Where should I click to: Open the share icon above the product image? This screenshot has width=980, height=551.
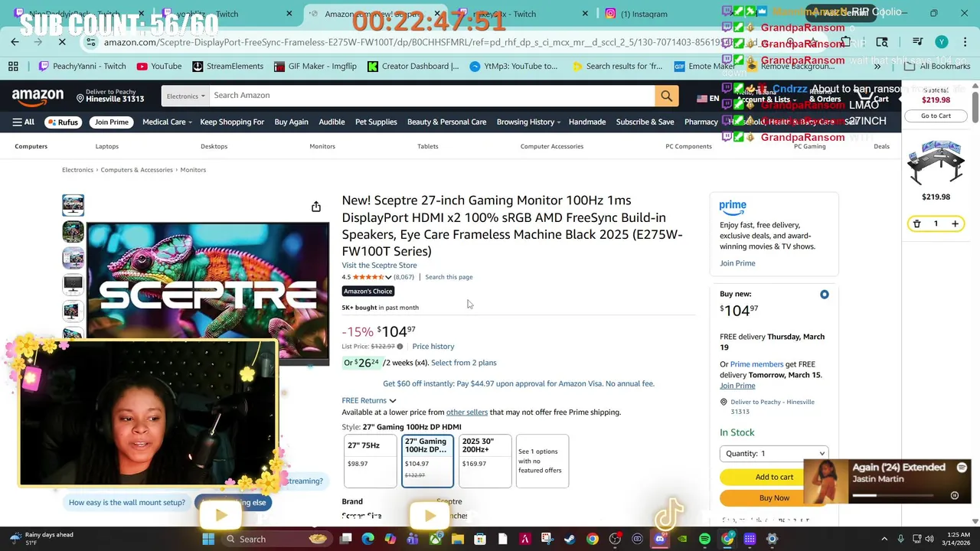click(x=316, y=207)
